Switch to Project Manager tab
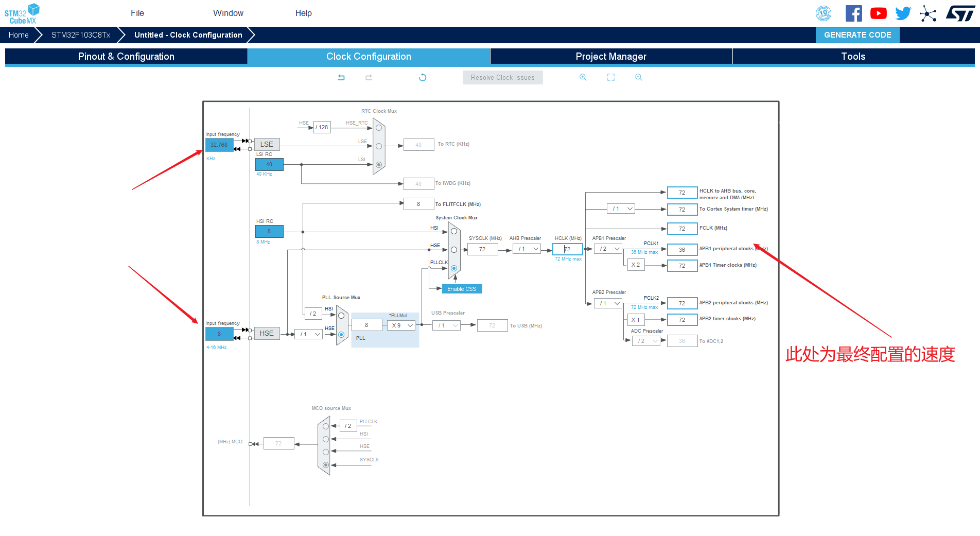 pos(611,57)
